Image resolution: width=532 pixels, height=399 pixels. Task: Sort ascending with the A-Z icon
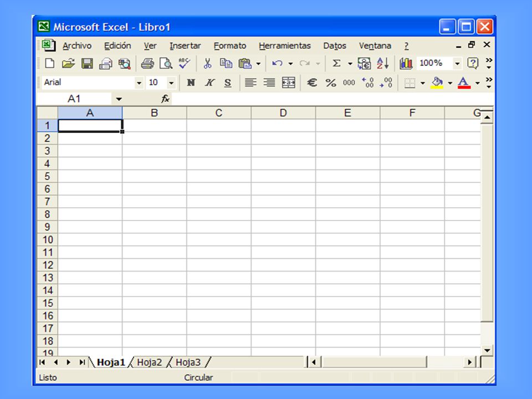pyautogui.click(x=383, y=63)
